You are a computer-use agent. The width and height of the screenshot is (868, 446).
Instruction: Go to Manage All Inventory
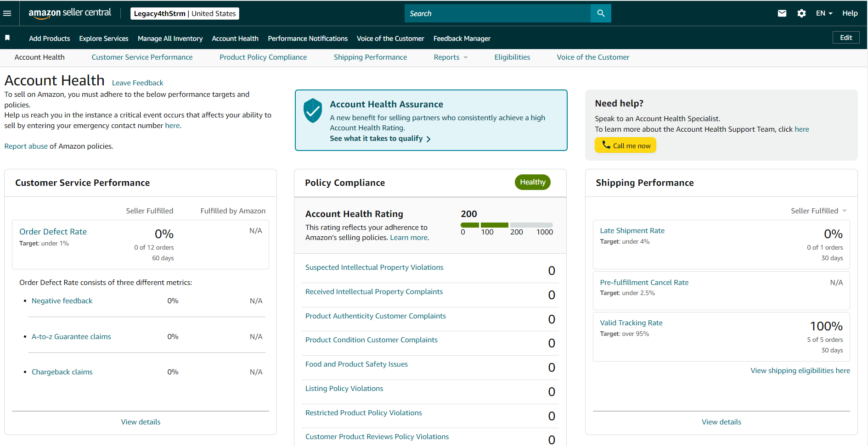click(170, 39)
